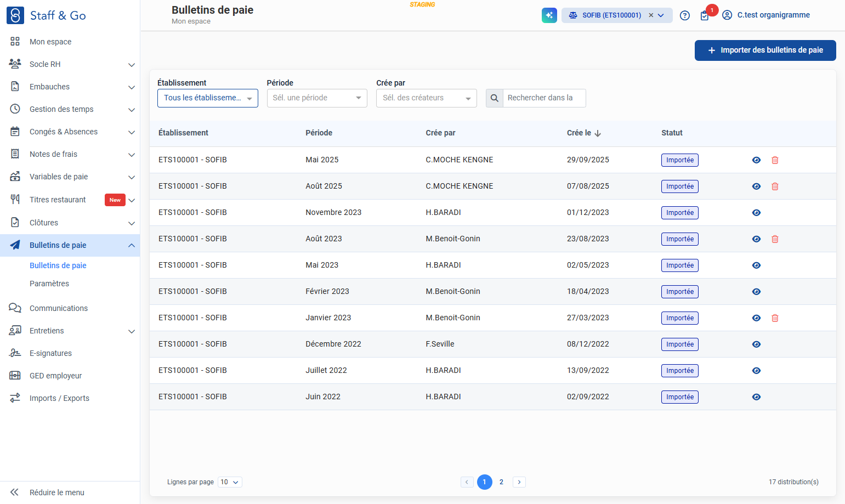Click eye icon for Décembre 2022 row

[756, 344]
